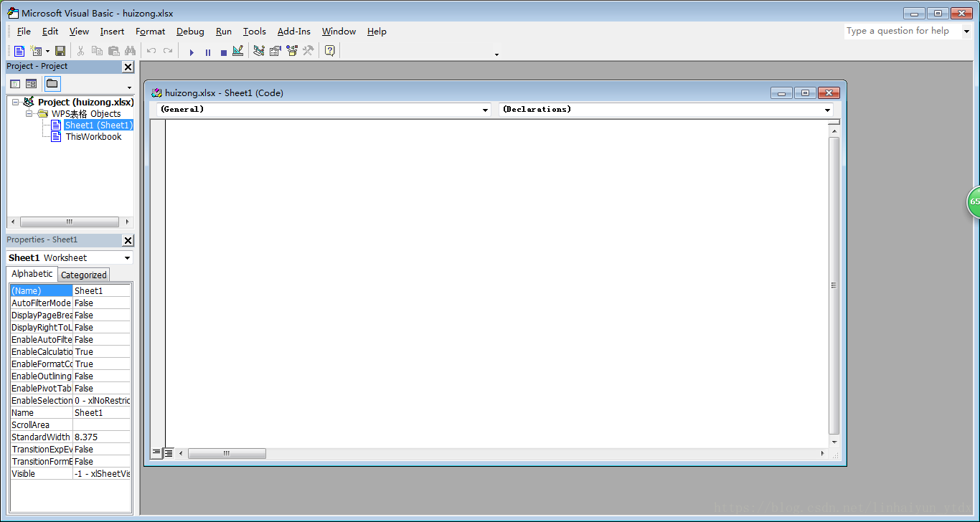Close the Project panel with X
Screen dimensions: 980x522
[128, 67]
